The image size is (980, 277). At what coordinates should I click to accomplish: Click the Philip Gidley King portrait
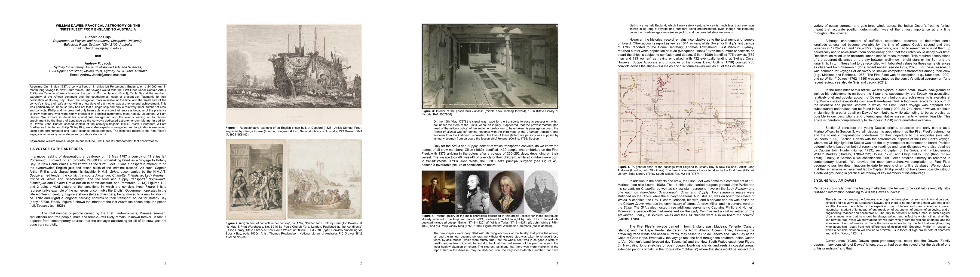[x=541, y=192]
